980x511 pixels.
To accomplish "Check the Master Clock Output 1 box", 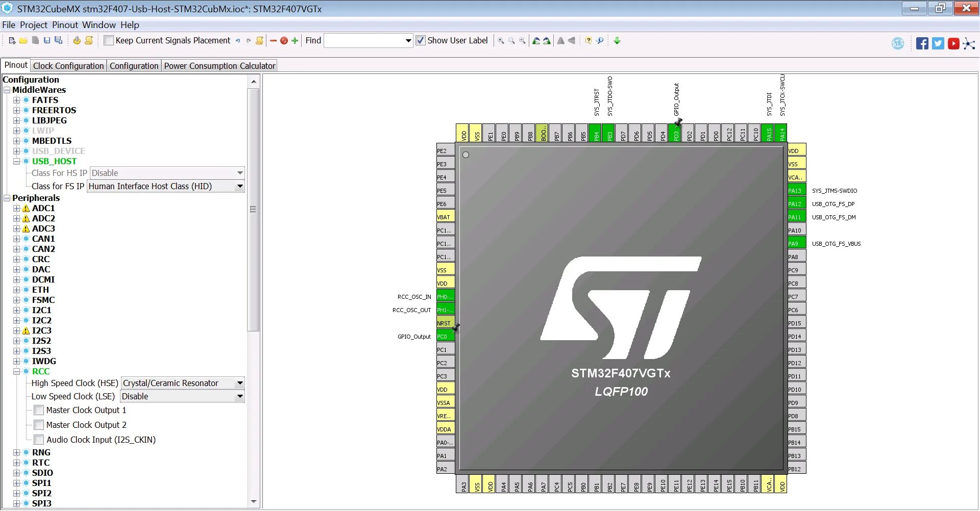I will [39, 410].
